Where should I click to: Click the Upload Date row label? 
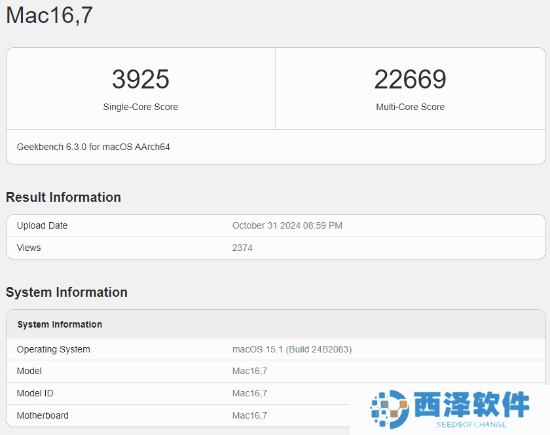pyautogui.click(x=42, y=226)
